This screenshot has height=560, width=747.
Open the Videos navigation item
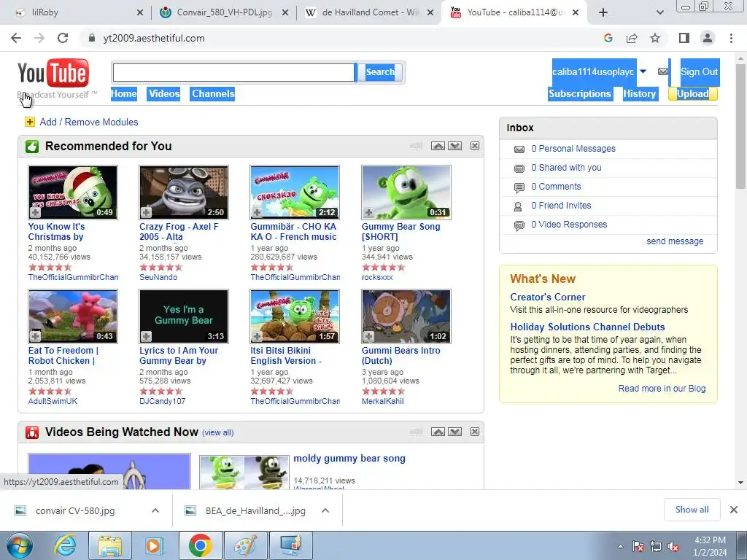[x=164, y=94]
